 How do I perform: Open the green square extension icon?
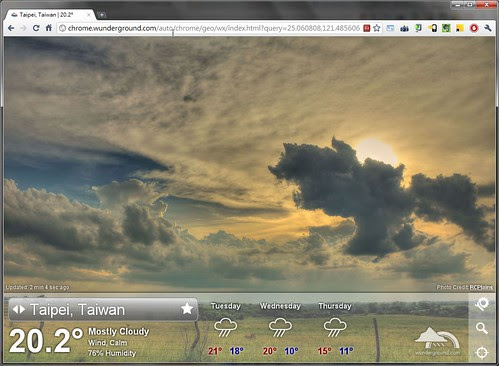pyautogui.click(x=446, y=28)
